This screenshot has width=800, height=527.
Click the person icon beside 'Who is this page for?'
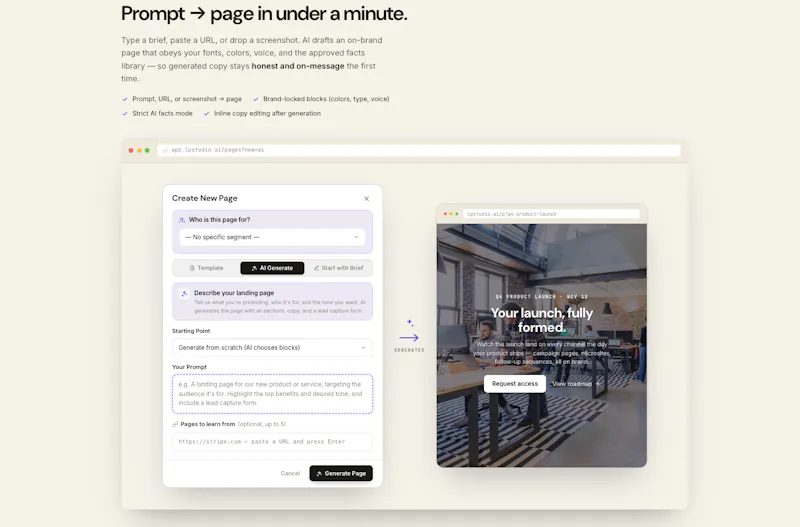click(182, 220)
